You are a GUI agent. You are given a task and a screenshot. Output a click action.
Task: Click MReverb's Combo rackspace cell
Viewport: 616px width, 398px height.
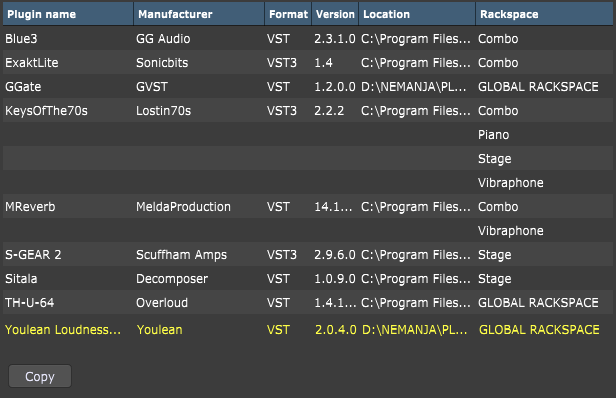[498, 207]
